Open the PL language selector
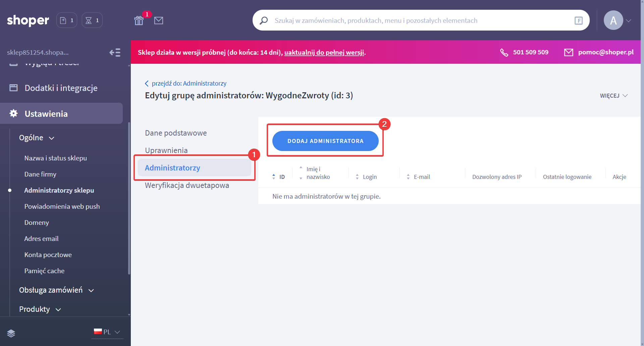 [x=107, y=332]
